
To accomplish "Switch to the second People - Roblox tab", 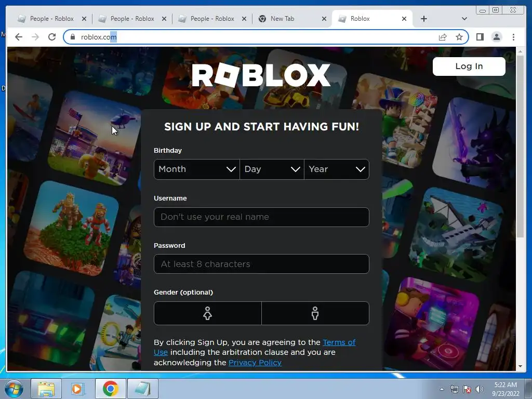I will click(x=132, y=19).
